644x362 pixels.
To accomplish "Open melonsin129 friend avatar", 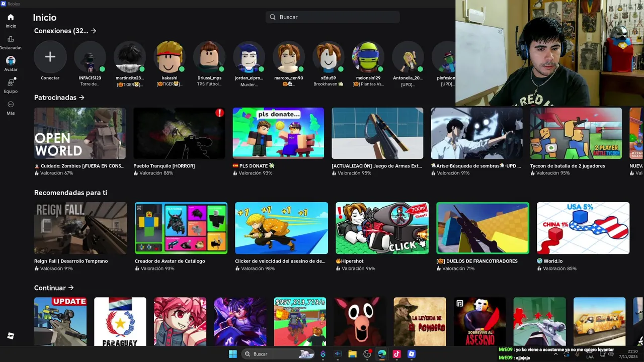I will (368, 57).
